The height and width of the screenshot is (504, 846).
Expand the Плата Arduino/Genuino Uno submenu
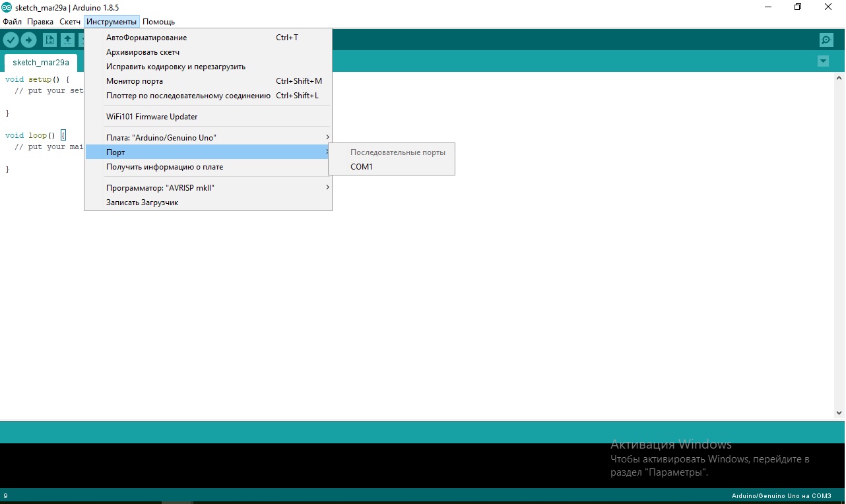(x=208, y=138)
